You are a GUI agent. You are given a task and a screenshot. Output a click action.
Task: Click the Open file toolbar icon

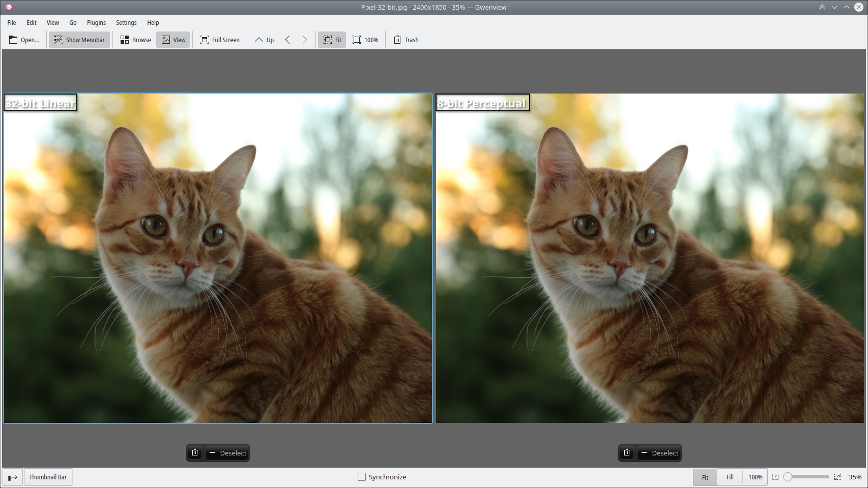click(14, 40)
